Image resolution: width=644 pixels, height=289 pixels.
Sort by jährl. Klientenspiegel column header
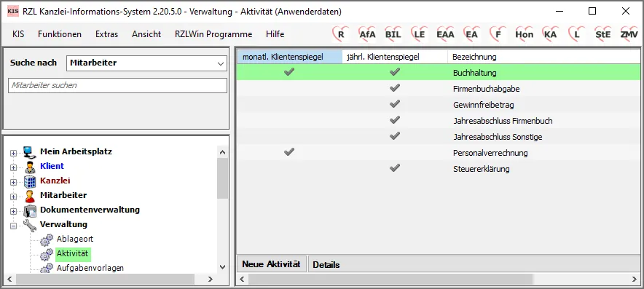click(395, 57)
